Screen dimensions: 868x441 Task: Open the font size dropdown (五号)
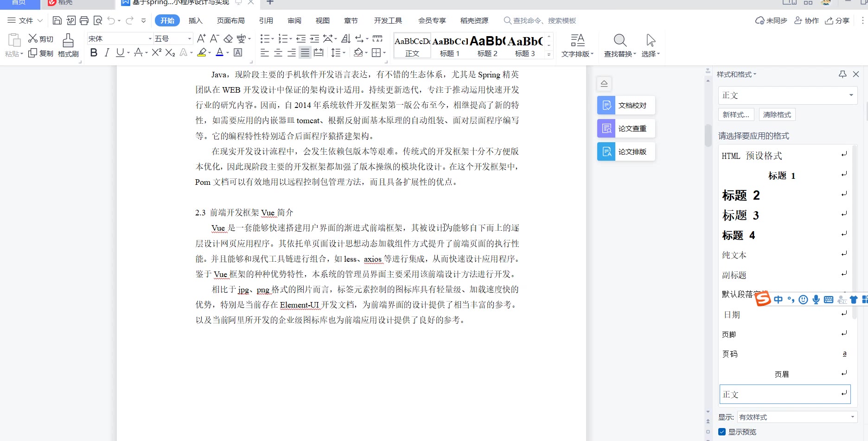pyautogui.click(x=189, y=38)
